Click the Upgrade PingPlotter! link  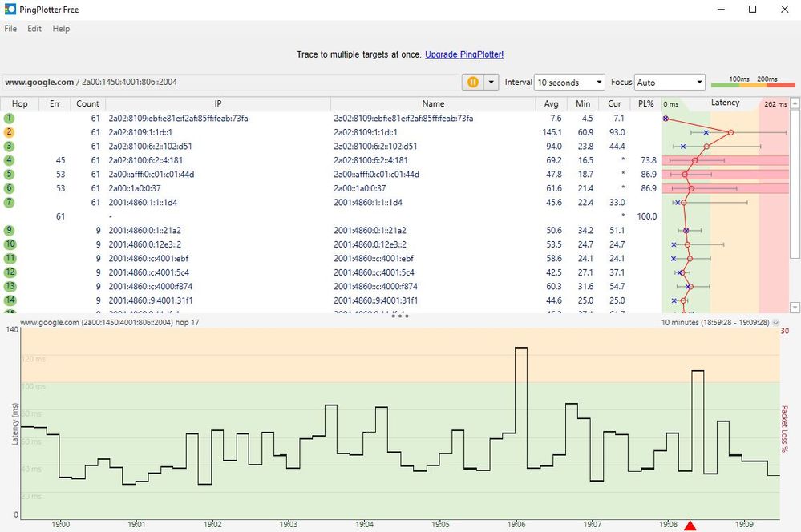[464, 54]
